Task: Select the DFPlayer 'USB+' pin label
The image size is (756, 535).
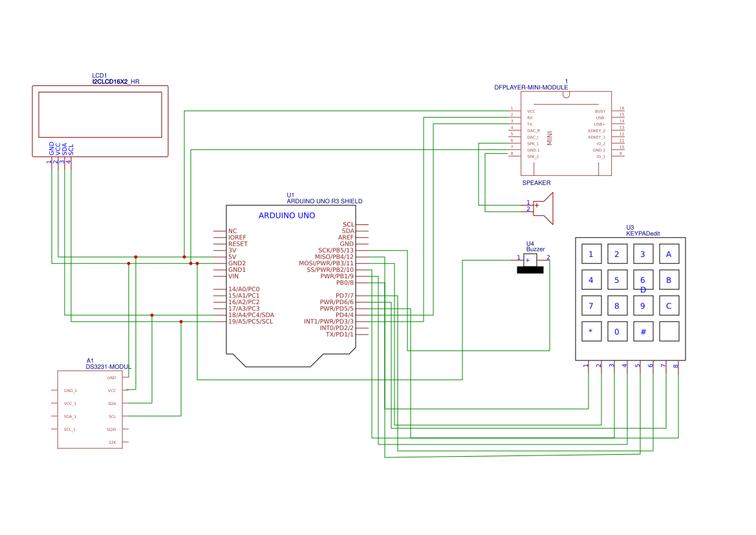Action: pyautogui.click(x=599, y=124)
